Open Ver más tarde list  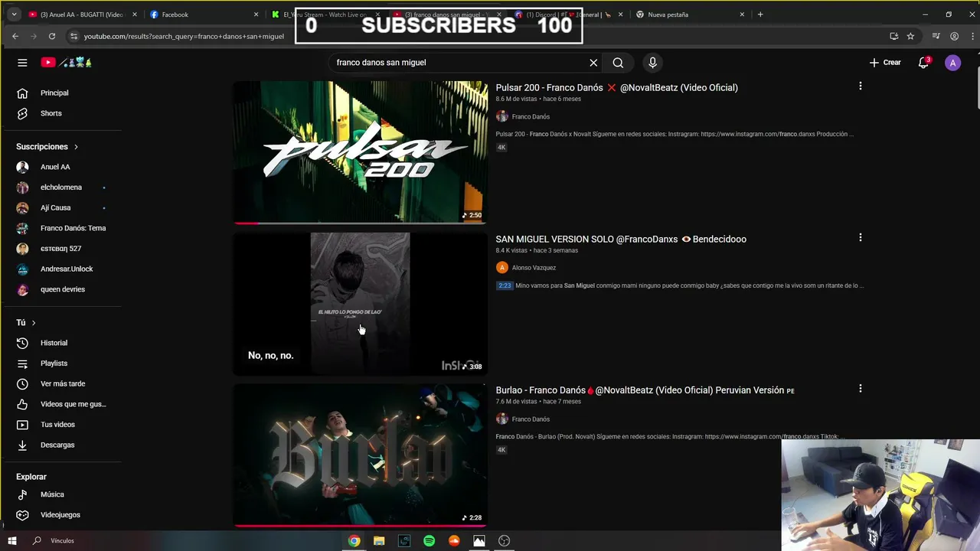(x=61, y=383)
